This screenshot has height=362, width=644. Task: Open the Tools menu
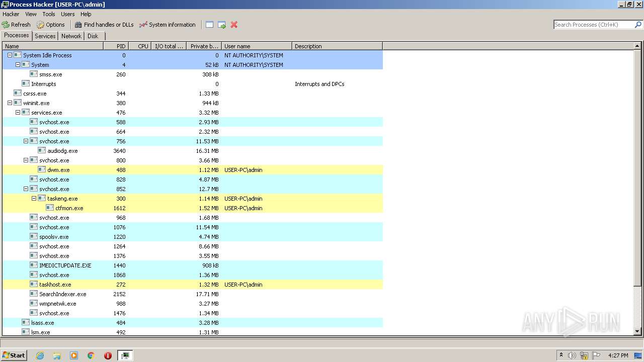click(x=49, y=14)
